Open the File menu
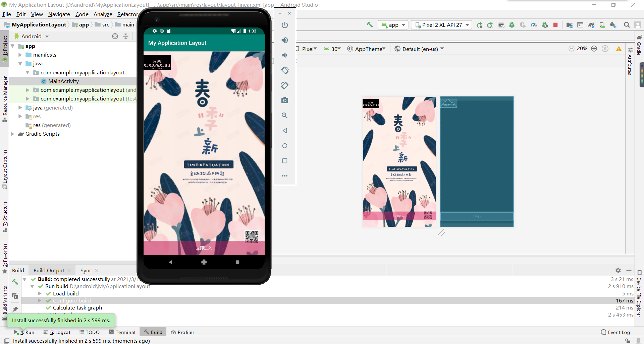The height and width of the screenshot is (344, 644). tap(7, 14)
